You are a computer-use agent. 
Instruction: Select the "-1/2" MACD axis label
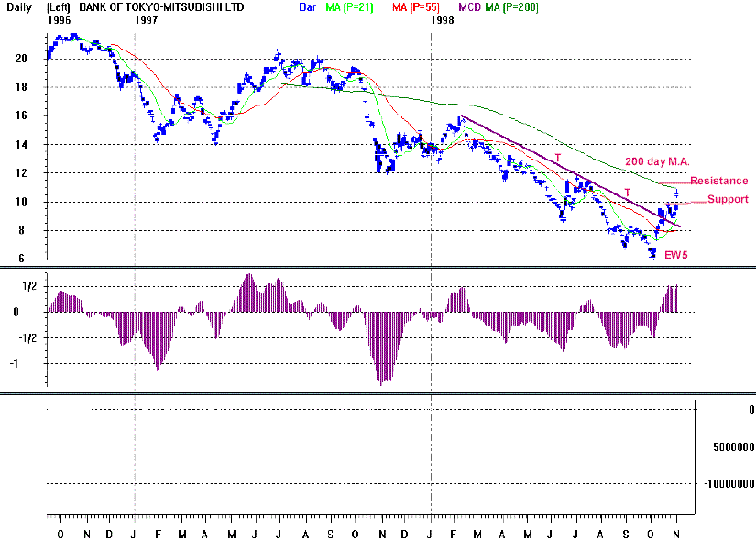click(27, 337)
